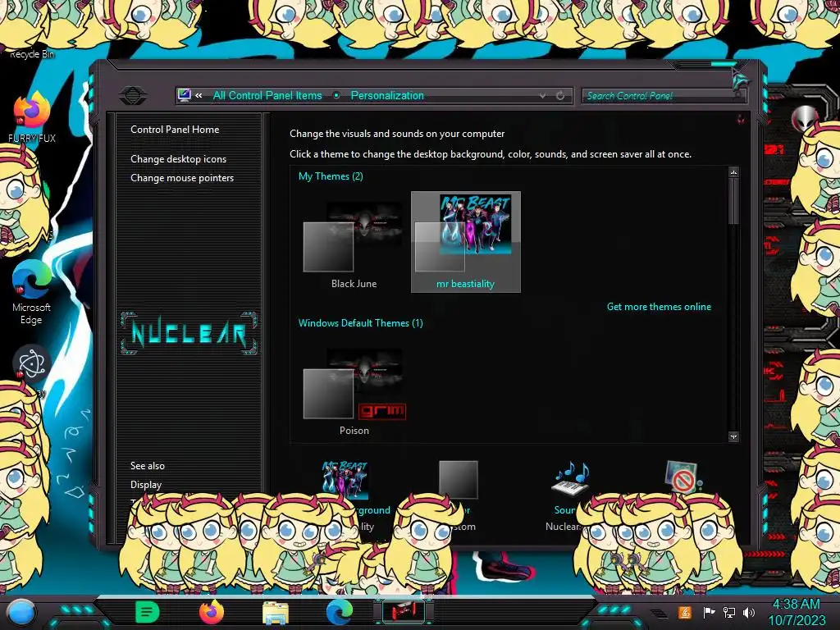Viewport: 840px width, 630px height.
Task: Open Change desktop icons link
Action: click(178, 159)
